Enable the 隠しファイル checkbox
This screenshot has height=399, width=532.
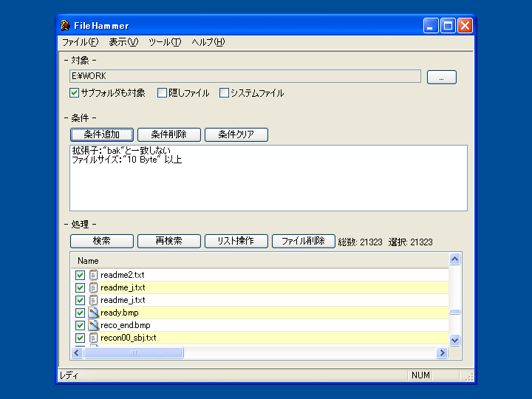click(162, 92)
